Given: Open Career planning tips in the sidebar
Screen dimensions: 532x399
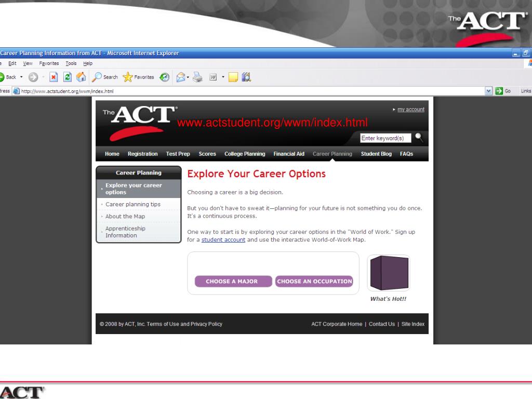Looking at the screenshot, I should point(132,204).
